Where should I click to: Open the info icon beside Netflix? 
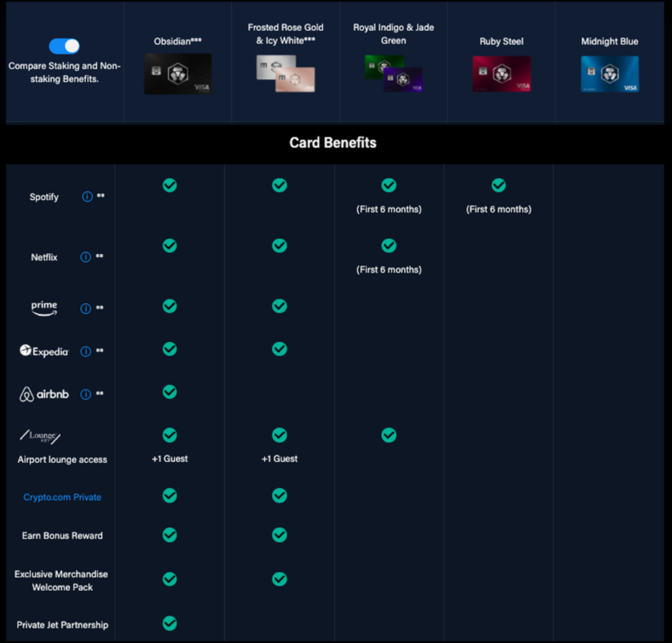[86, 257]
